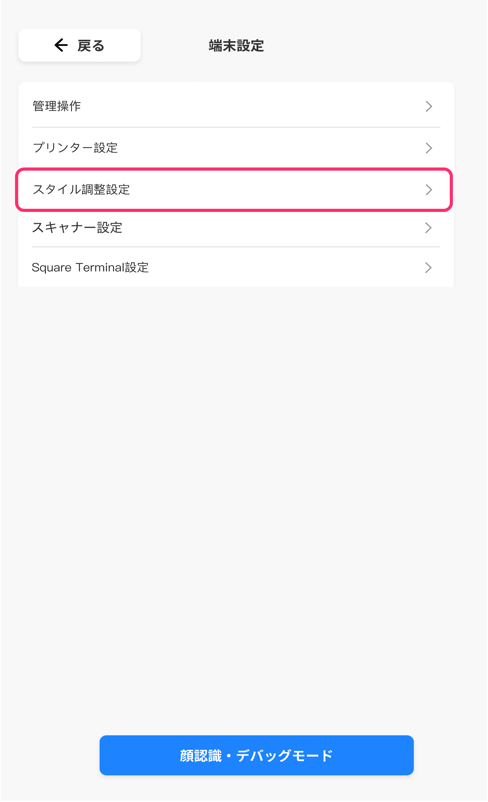Click the left arrow icon beside 戻る
The width and height of the screenshot is (488, 802).
61,46
